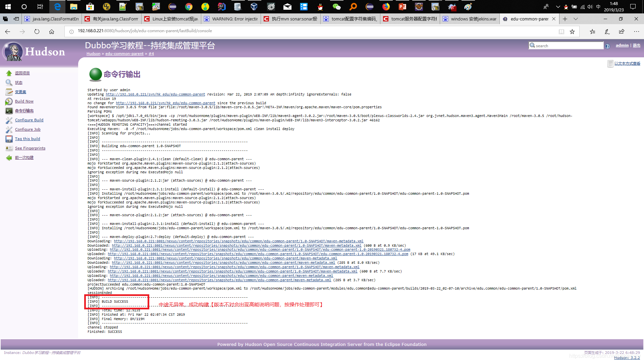Click the browser refresh icon
The image size is (644, 362).
(x=37, y=31)
